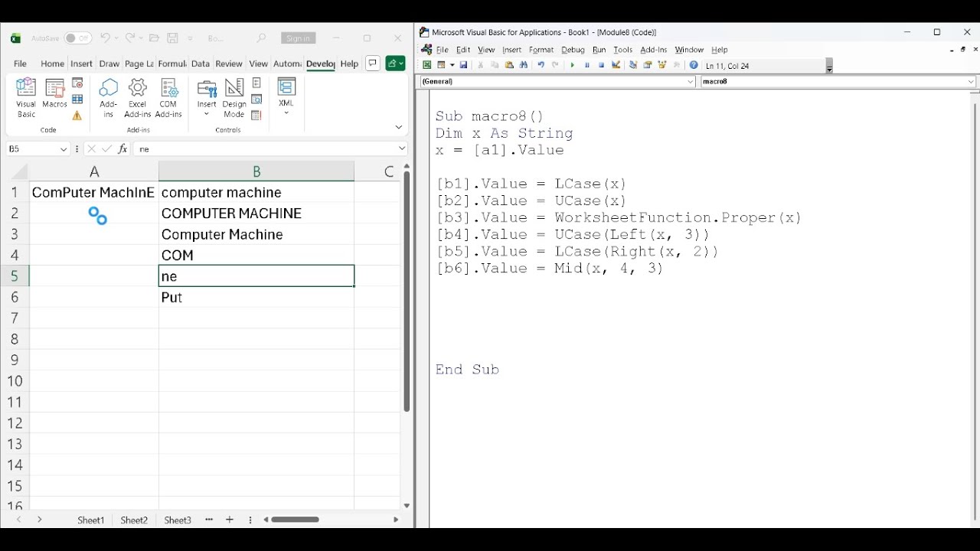Open the Excel search magnifier
980x551 pixels.
pyautogui.click(x=261, y=38)
